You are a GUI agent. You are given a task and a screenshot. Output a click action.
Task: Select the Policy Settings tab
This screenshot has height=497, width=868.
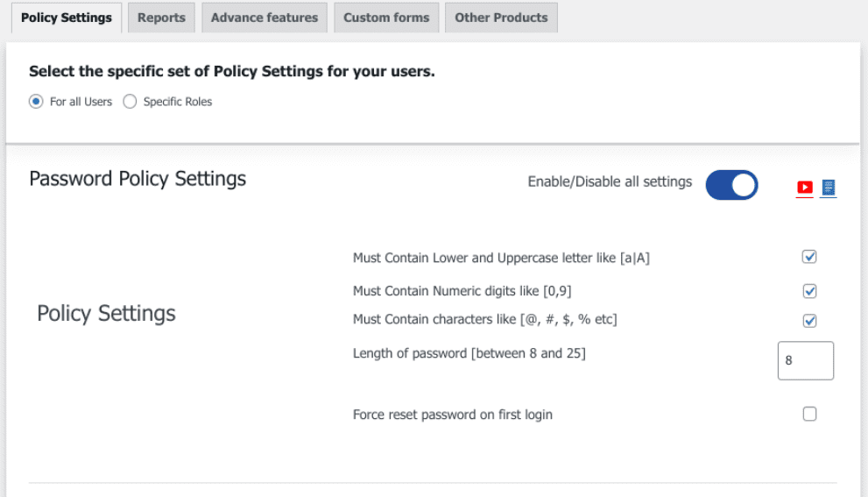(x=67, y=18)
